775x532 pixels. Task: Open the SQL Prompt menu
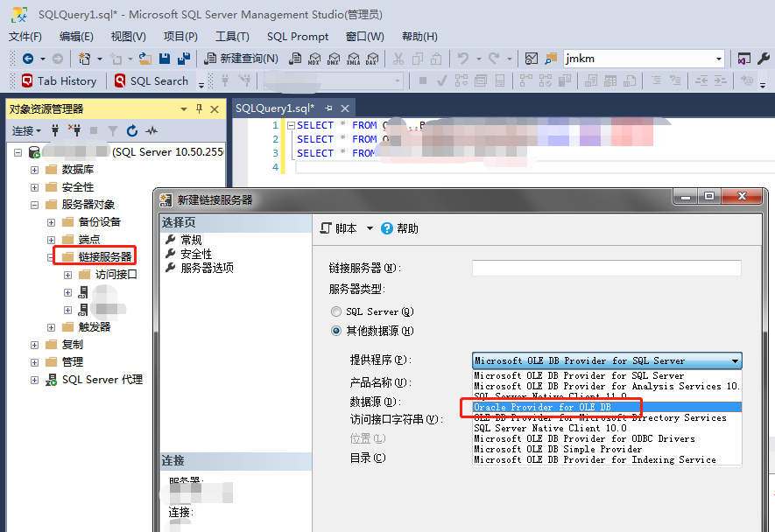tap(298, 37)
